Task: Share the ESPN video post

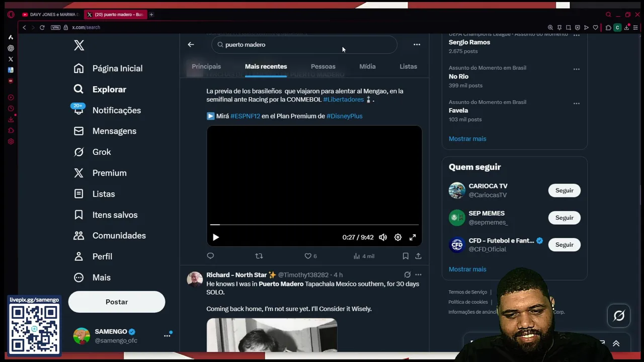Action: [418, 256]
